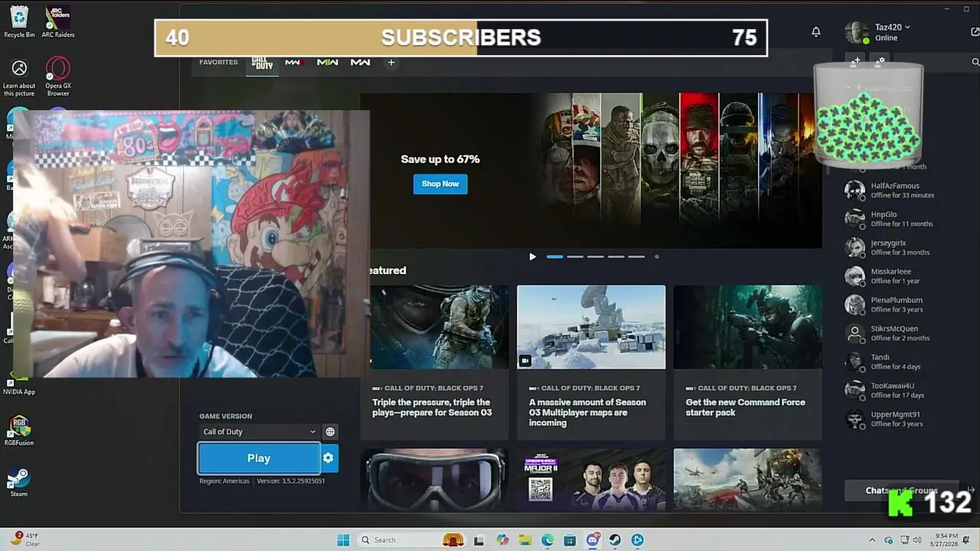Click the region globe icon

point(330,432)
